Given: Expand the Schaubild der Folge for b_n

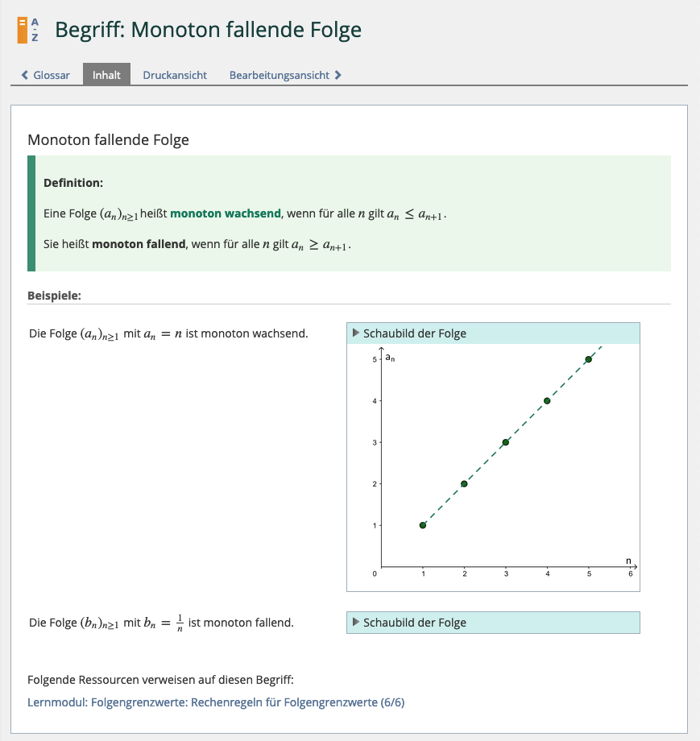Looking at the screenshot, I should [356, 623].
